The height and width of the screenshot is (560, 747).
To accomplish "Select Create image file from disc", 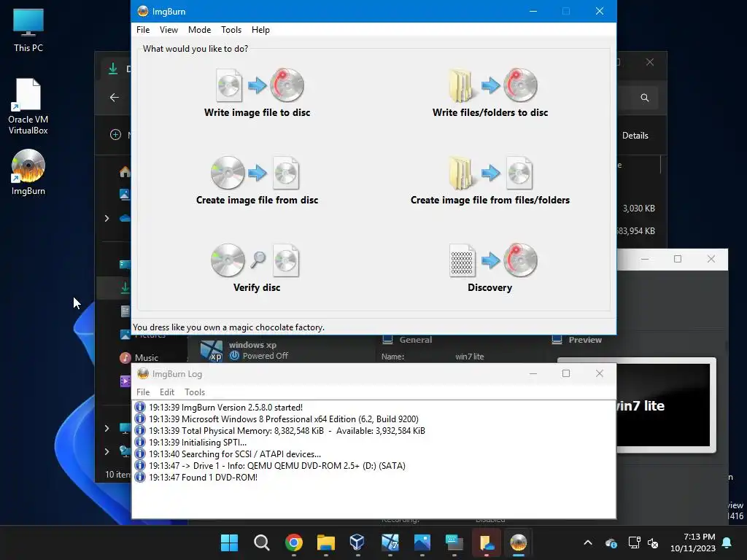I will [x=258, y=181].
